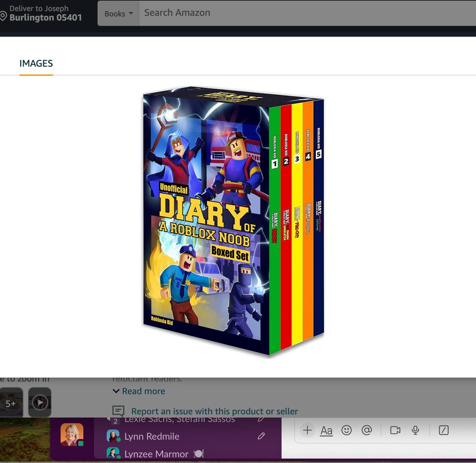476x463 pixels.
Task: Click the Slack @ mention button
Action: [367, 430]
